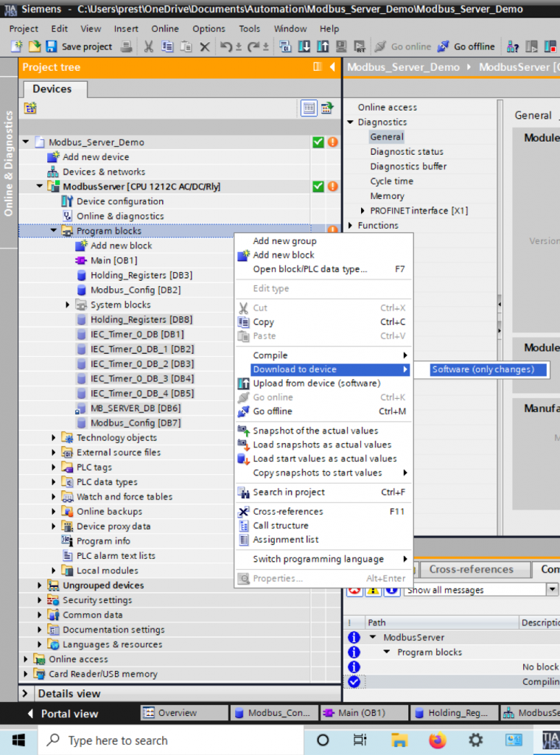This screenshot has width=560, height=755.
Task: Click the Go offline button in the toolbar
Action: click(466, 46)
